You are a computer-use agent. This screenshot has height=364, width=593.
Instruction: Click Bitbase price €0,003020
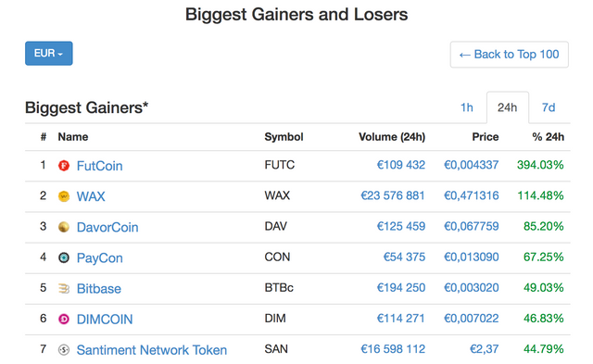472,288
